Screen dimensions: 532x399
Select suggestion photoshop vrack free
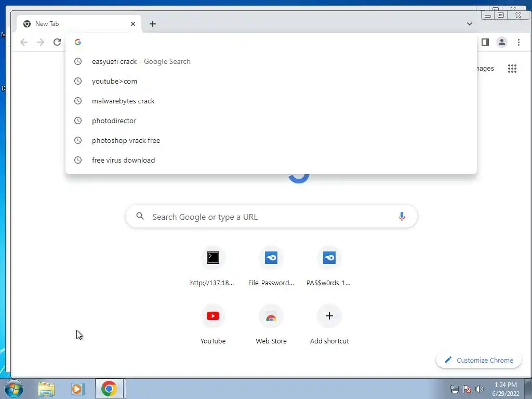coord(271,140)
